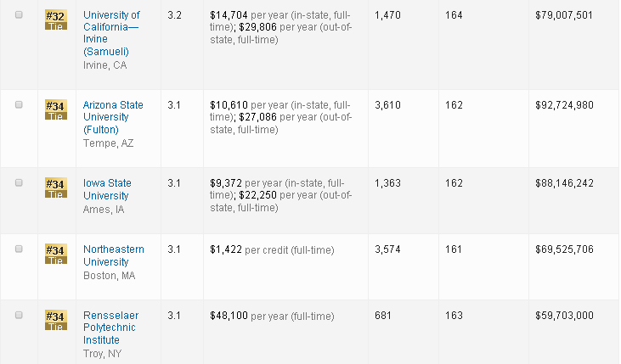Open the Arizona State University (Fulton) link
Viewport: 621px width, 364px height.
(113, 117)
